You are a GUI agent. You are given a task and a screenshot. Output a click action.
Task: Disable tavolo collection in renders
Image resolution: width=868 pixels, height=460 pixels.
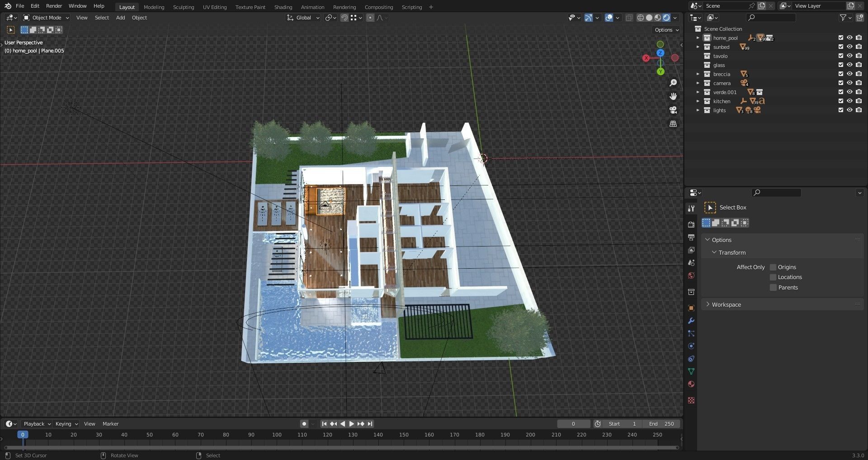(859, 56)
